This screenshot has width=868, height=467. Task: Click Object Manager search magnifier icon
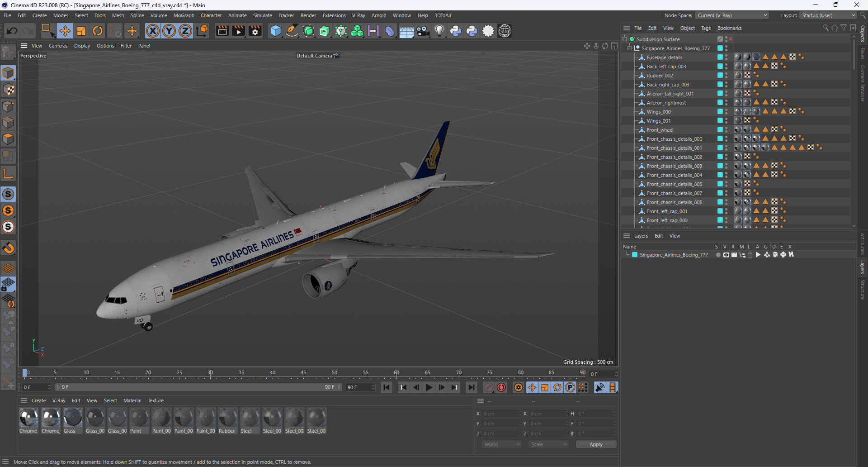click(826, 28)
